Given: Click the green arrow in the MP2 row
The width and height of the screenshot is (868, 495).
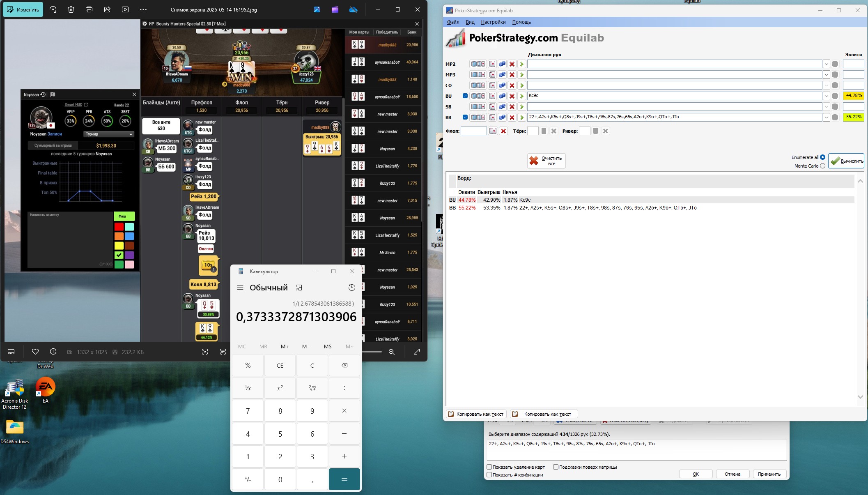Looking at the screenshot, I should click(x=522, y=64).
